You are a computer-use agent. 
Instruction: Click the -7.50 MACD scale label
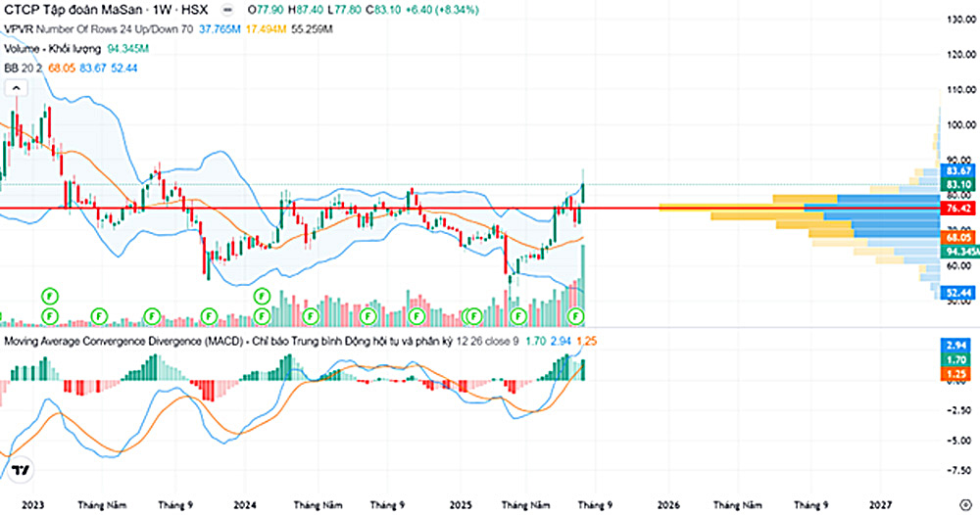click(958, 471)
